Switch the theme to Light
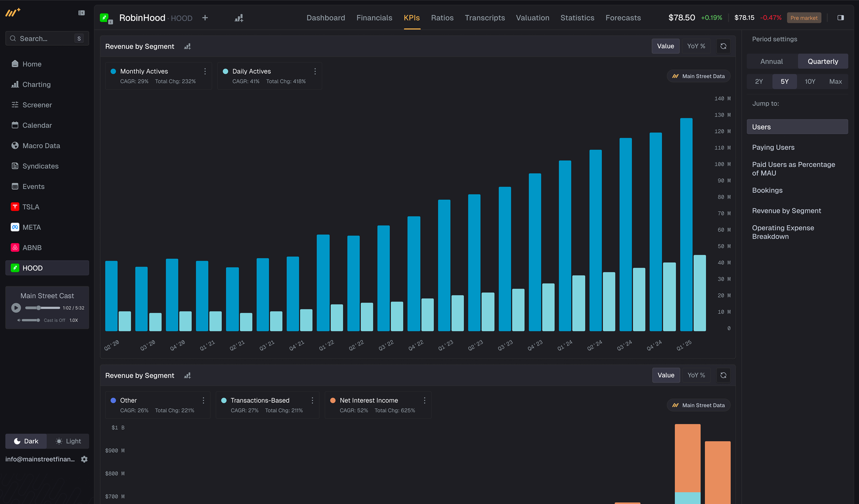The height and width of the screenshot is (504, 859). point(68,441)
